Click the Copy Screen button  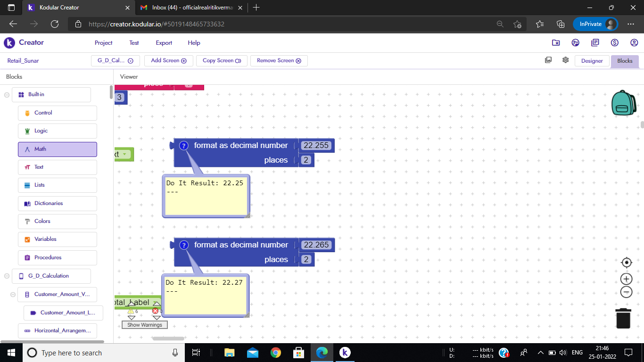pos(222,60)
